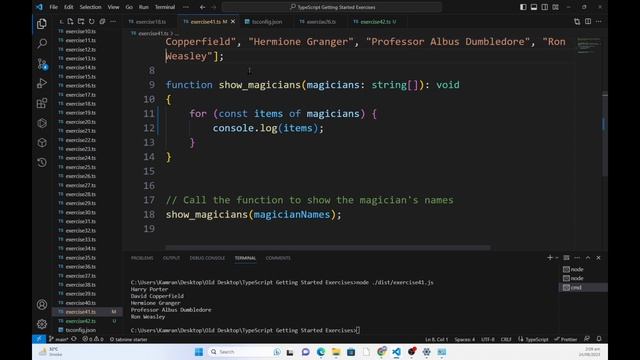Open the Accounts menu icon

pyautogui.click(x=42, y=304)
